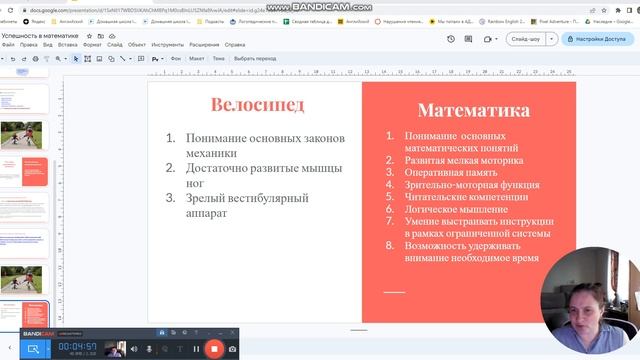
Task: Undo the last action in the toolbar
Action: coord(13,59)
